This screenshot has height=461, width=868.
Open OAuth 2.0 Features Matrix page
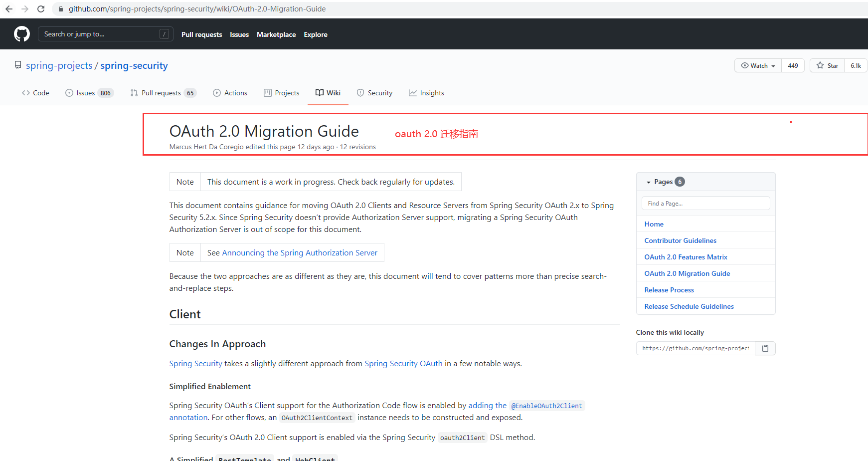click(x=686, y=257)
